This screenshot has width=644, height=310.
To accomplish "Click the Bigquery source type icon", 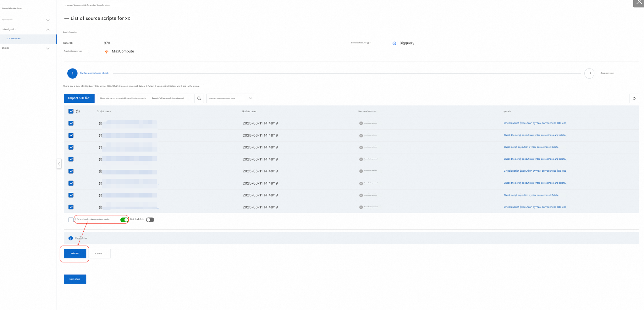I will coord(394,43).
